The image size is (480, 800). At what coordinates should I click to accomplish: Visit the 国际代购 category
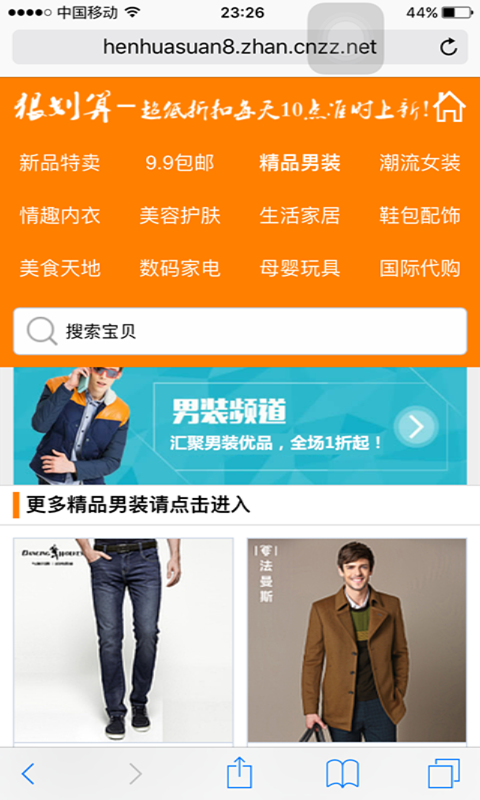point(420,268)
